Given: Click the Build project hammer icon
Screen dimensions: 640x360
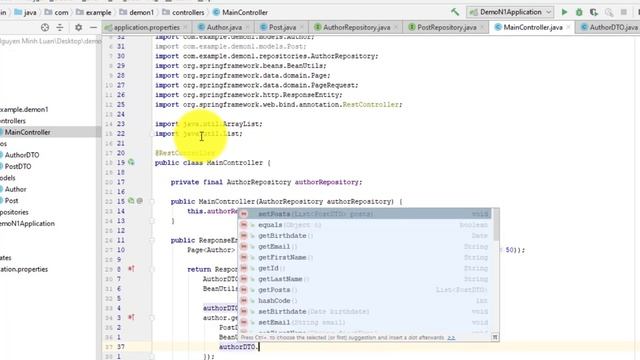Looking at the screenshot, I should (455, 12).
